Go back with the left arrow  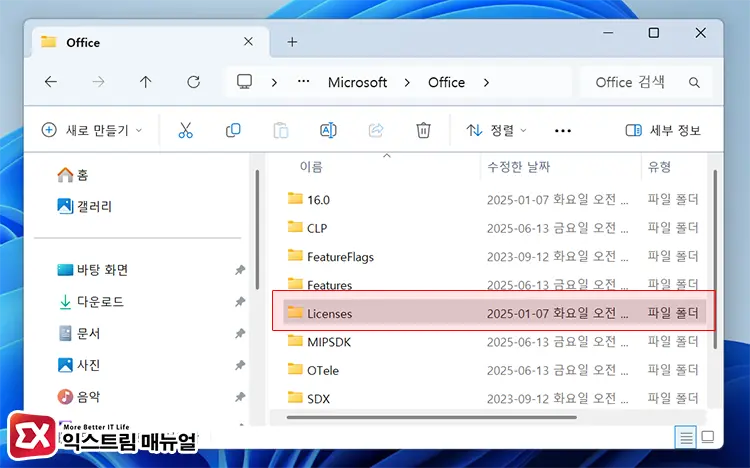pos(51,82)
